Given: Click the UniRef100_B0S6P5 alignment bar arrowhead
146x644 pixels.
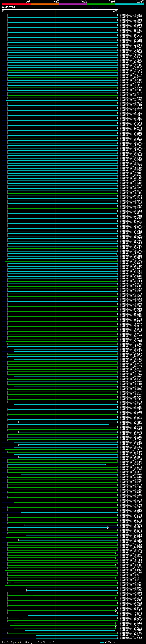Looking at the screenshot, I should [105, 465].
